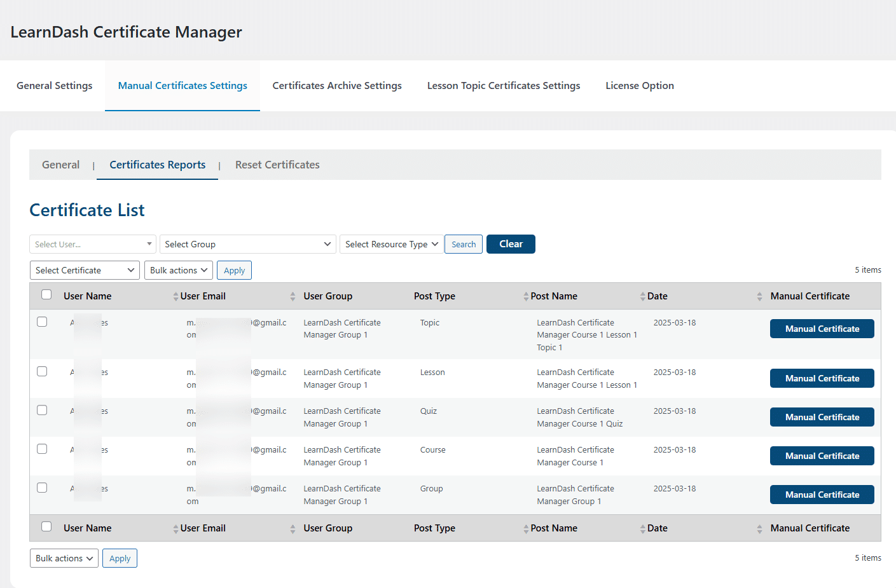The image size is (896, 588).
Task: Click the Clear filters button
Action: tap(511, 244)
